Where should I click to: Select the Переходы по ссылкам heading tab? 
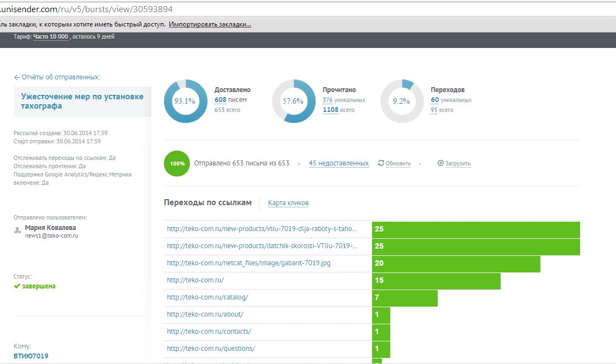(x=208, y=202)
